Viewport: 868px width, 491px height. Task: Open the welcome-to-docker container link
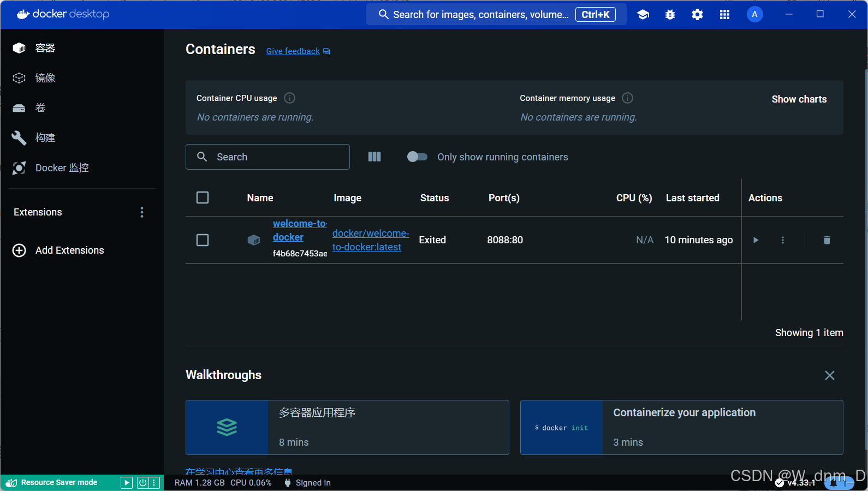coord(300,230)
